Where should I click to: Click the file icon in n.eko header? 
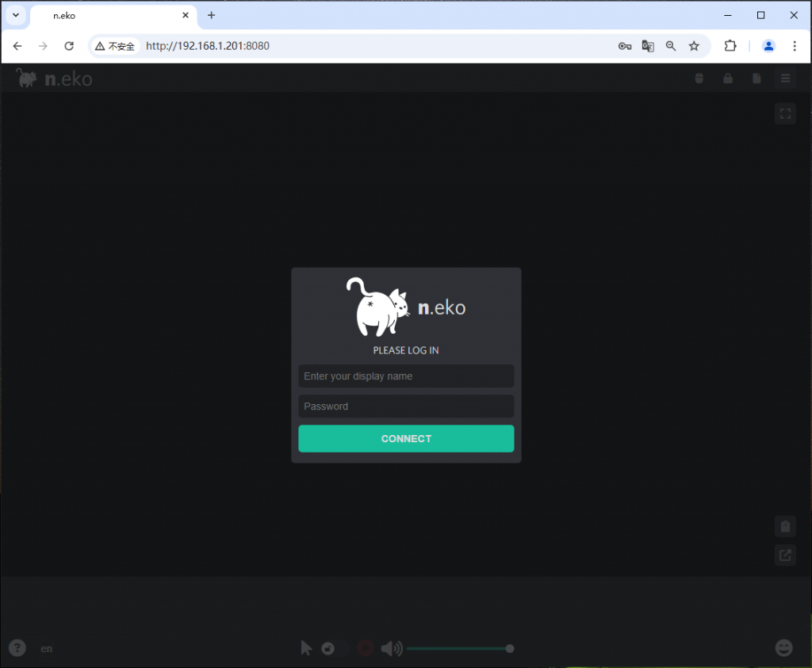pyautogui.click(x=756, y=78)
